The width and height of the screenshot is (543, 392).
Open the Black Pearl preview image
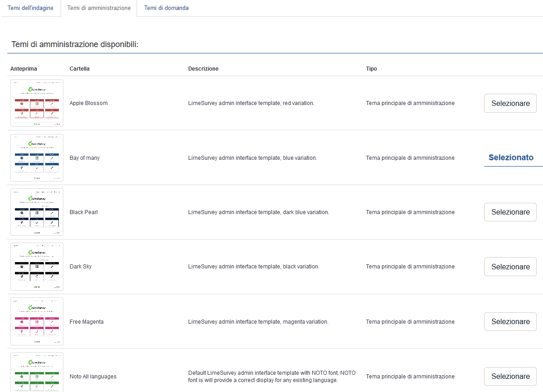click(37, 212)
